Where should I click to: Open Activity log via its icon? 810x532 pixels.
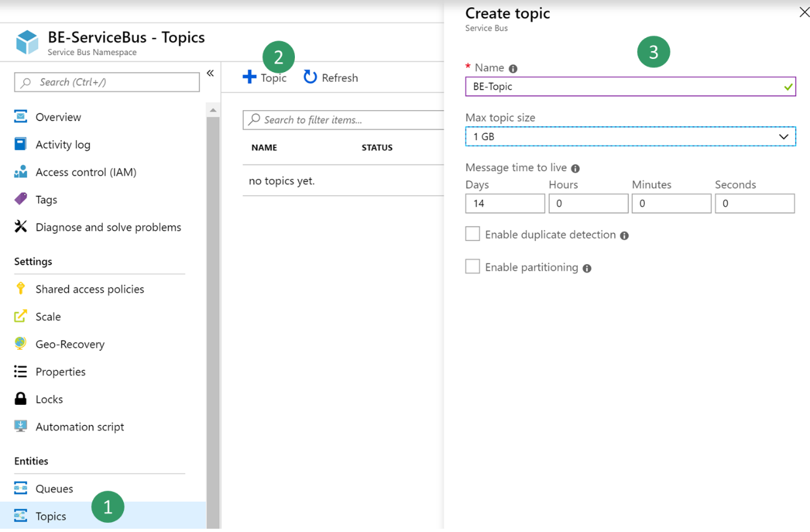21,145
